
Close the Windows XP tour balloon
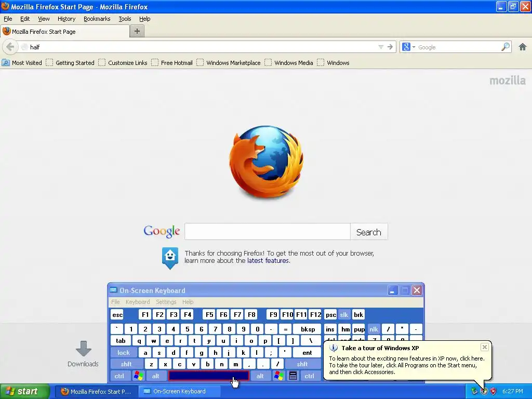point(485,347)
